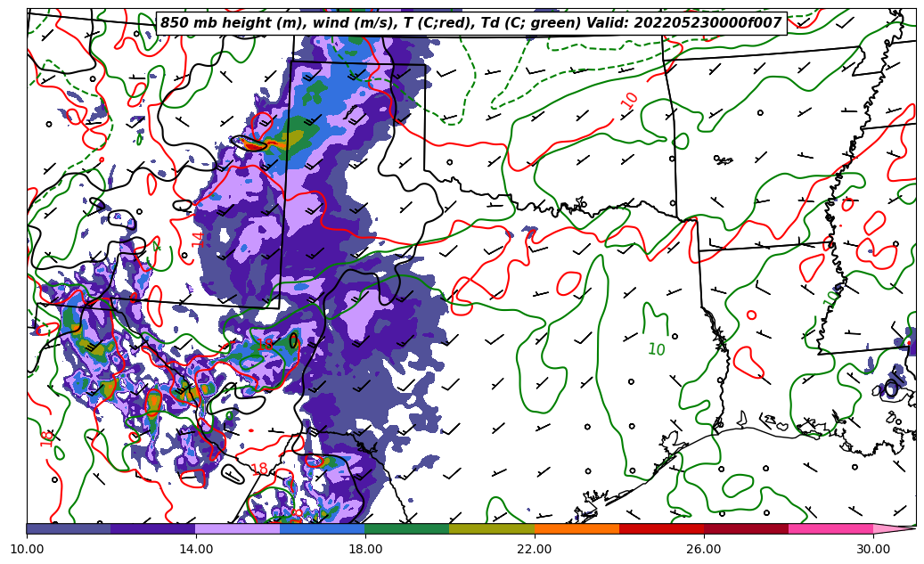Select the lavender colorbar segment
The image size is (924, 564).
point(238,528)
